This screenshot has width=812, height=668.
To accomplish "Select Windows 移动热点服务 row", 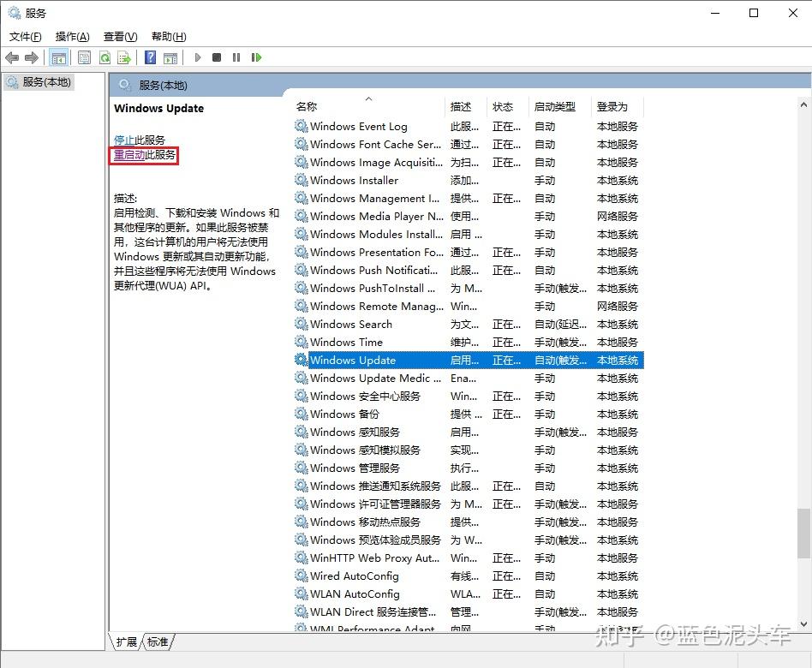I will point(469,522).
